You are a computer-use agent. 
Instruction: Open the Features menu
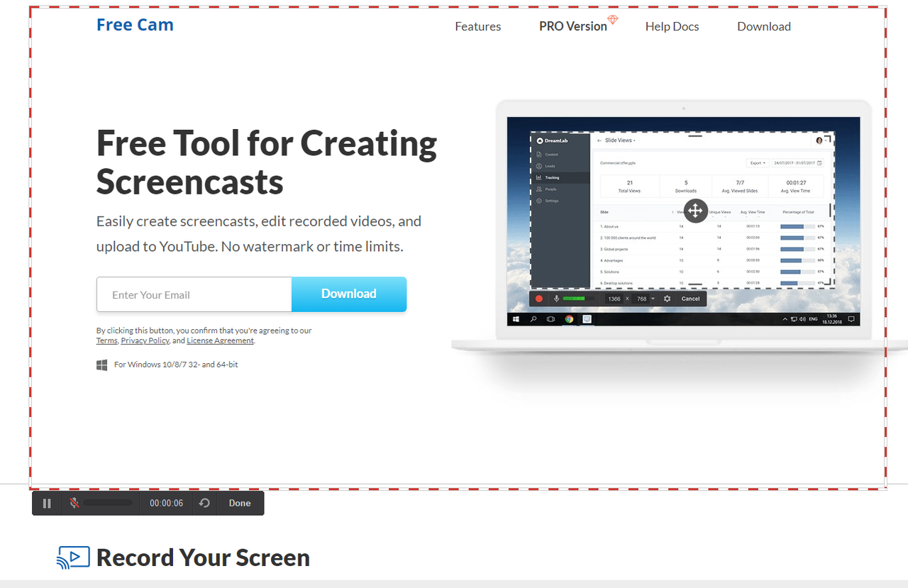[477, 26]
